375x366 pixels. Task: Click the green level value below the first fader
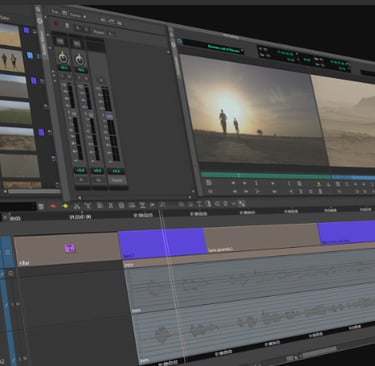pyautogui.click(x=80, y=171)
